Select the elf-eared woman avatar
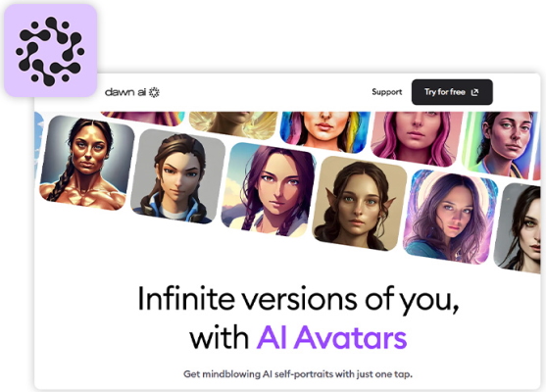Screen dimensions: 546x392 pyautogui.click(x=360, y=203)
